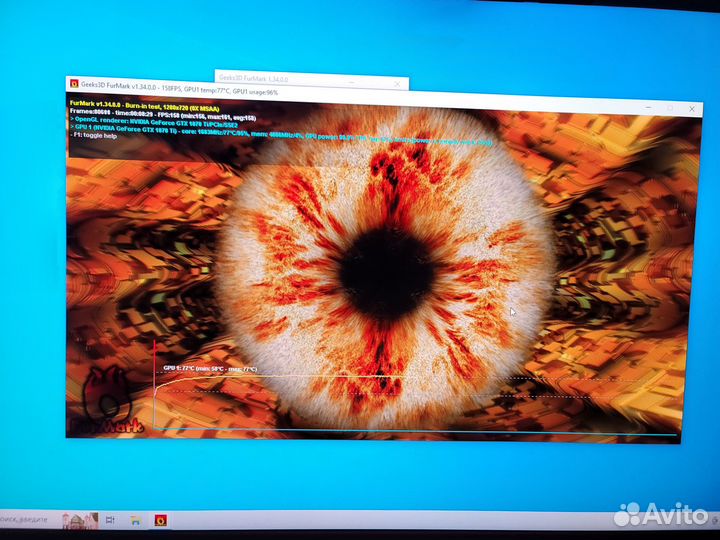Click the burn-in window title showing 158FPS

pos(180,89)
